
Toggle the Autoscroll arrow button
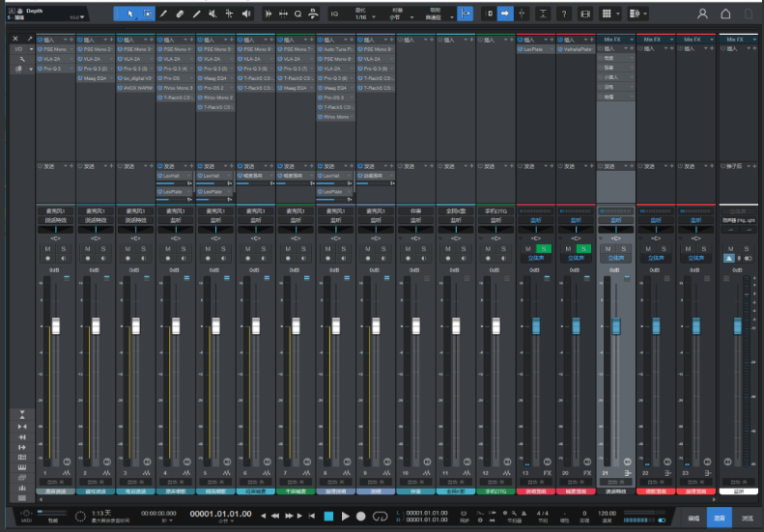(505, 14)
